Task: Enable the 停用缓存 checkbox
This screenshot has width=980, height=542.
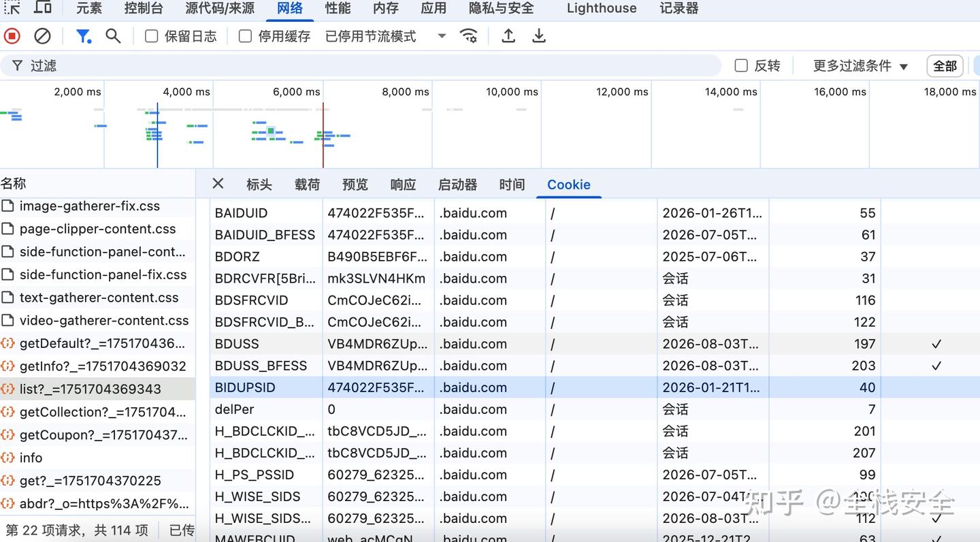Action: click(x=244, y=35)
